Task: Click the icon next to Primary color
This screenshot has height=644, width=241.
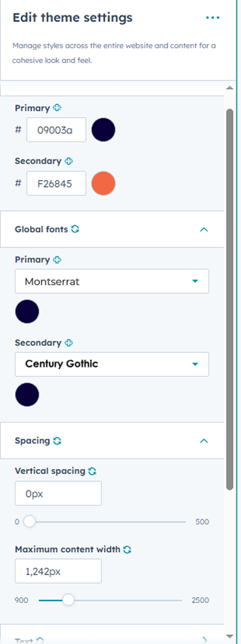Action: point(57,108)
